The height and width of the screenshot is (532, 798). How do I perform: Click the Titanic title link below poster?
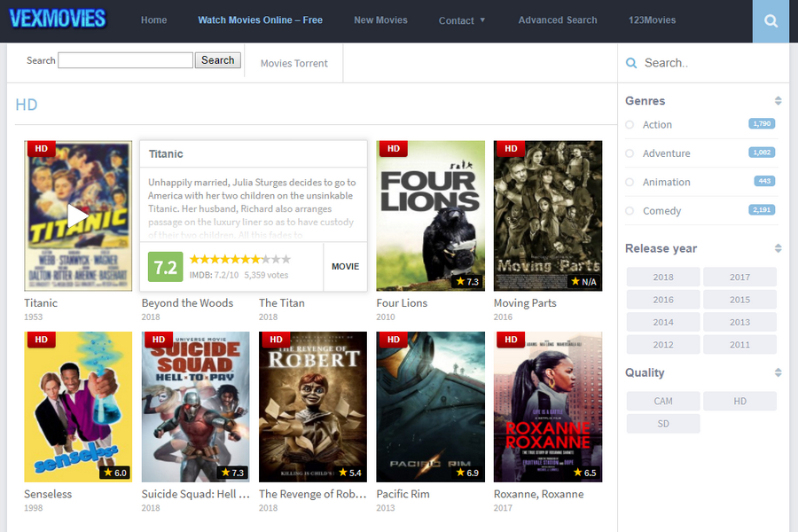[41, 303]
